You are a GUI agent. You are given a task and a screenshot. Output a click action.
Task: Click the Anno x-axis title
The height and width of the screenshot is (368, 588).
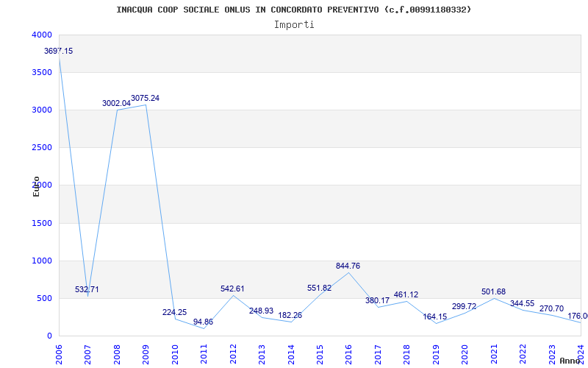pos(570,361)
